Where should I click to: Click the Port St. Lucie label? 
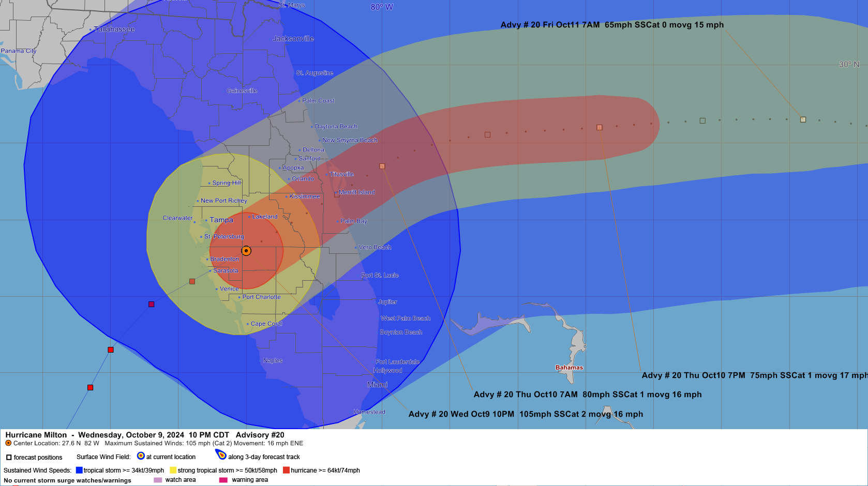coord(380,275)
